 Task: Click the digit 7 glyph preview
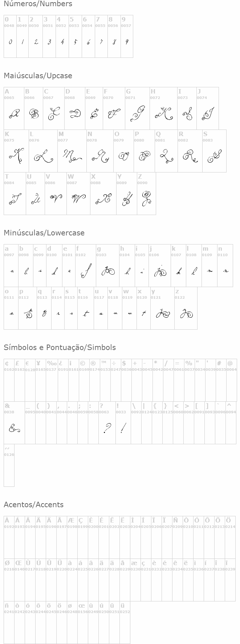click(101, 42)
